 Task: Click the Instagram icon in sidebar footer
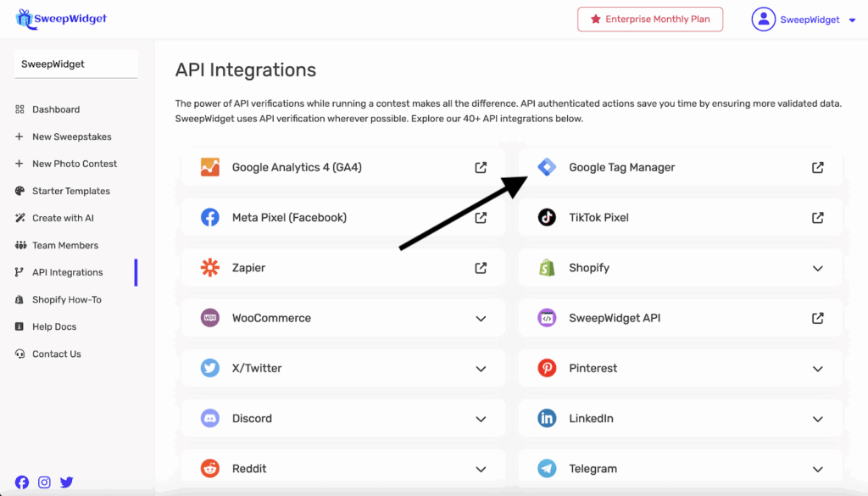click(44, 482)
